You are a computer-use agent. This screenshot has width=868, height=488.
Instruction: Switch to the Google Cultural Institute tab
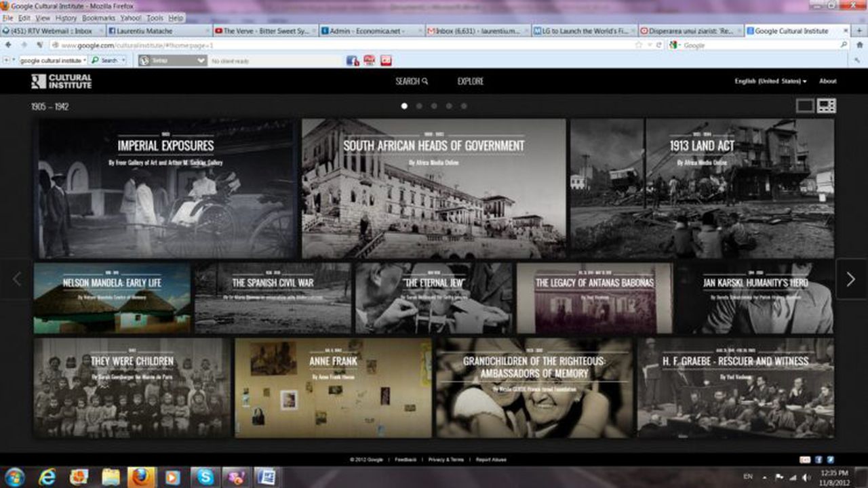click(790, 30)
